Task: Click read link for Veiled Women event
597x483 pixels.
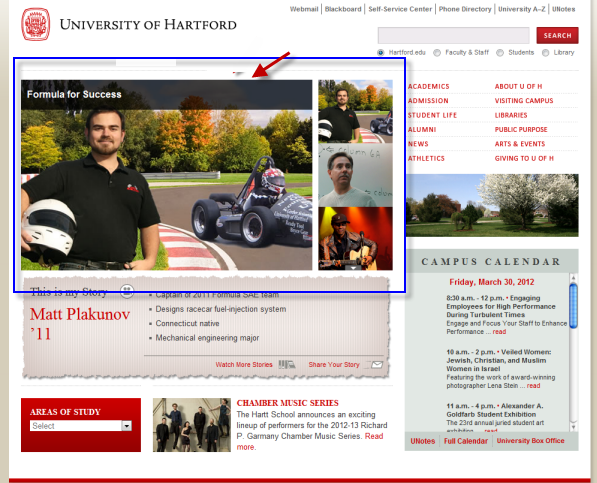Action: 533,386
